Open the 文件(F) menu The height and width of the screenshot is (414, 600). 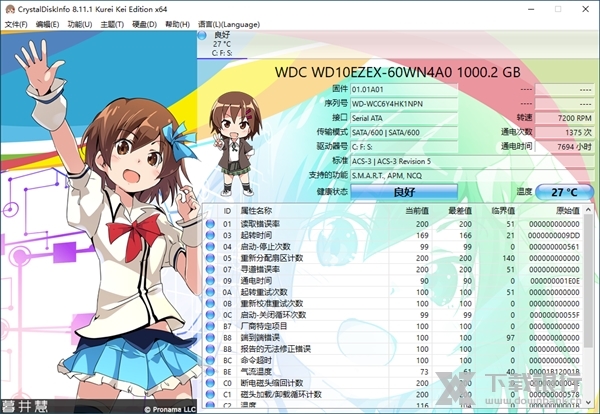(x=16, y=24)
